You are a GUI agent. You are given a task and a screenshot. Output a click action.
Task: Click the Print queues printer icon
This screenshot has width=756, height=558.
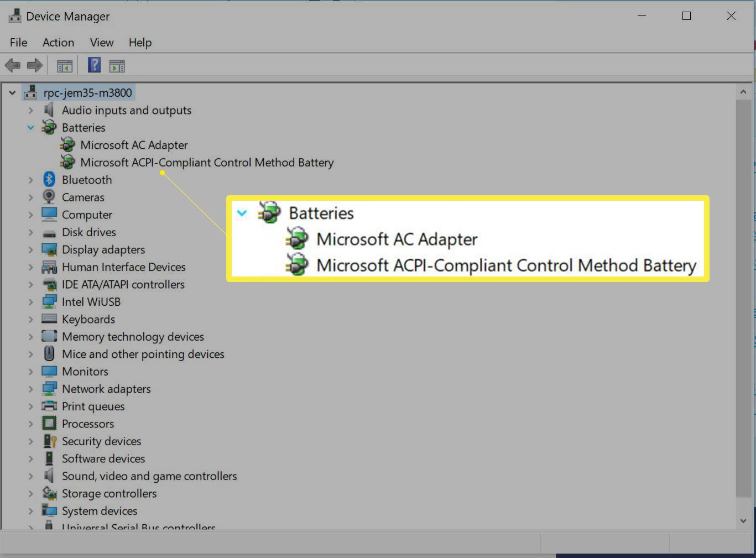pyautogui.click(x=49, y=406)
